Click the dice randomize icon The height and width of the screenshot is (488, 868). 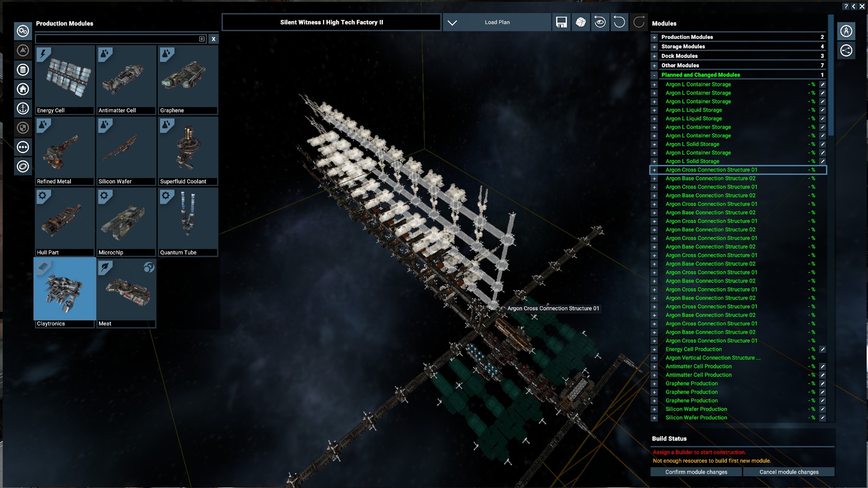click(x=580, y=22)
